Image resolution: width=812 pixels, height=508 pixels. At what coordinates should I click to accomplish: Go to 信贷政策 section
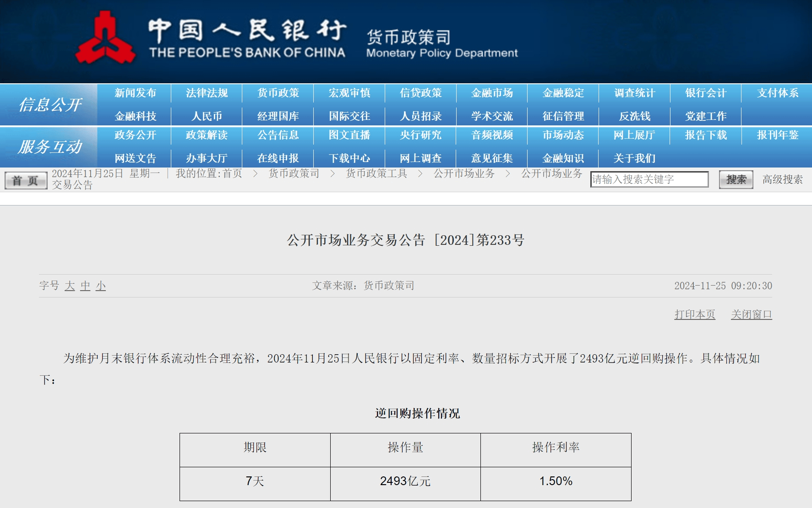[x=421, y=93]
